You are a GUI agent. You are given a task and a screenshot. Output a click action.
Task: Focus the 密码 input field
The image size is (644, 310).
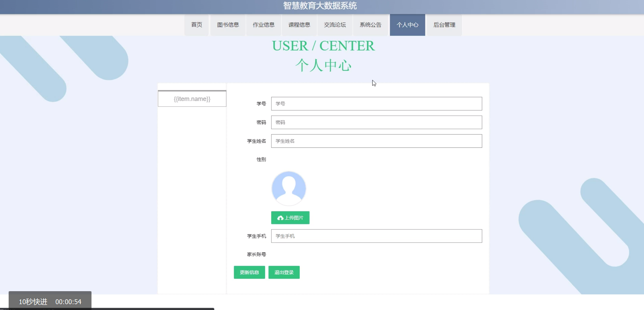(376, 122)
